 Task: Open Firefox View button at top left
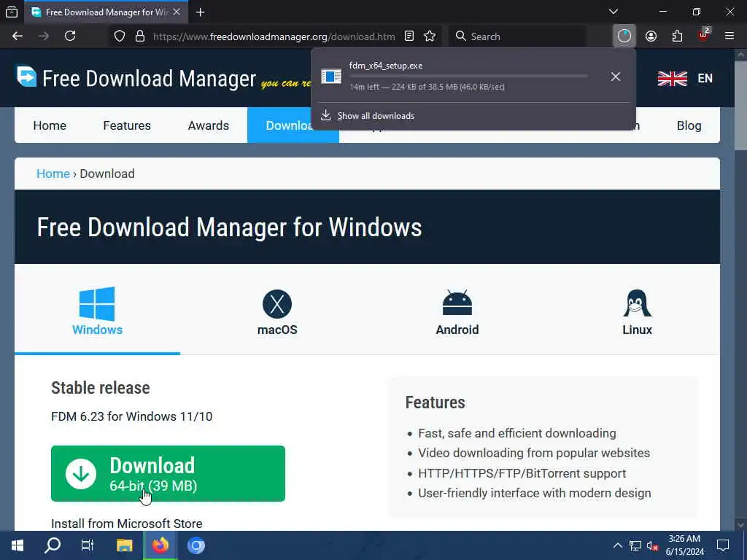[x=12, y=12]
